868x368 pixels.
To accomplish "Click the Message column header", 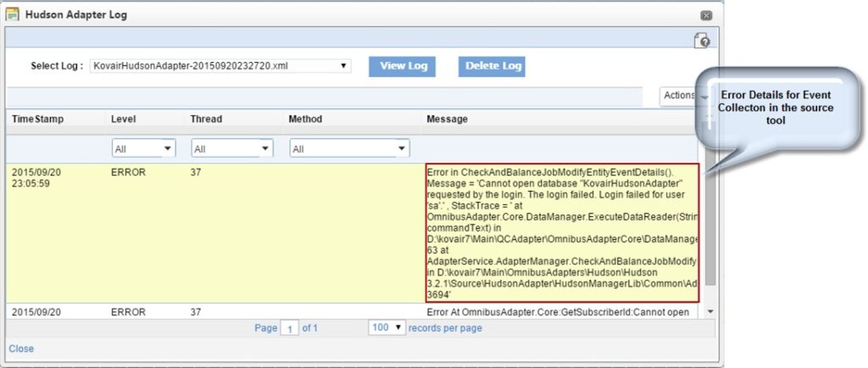I will point(447,120).
